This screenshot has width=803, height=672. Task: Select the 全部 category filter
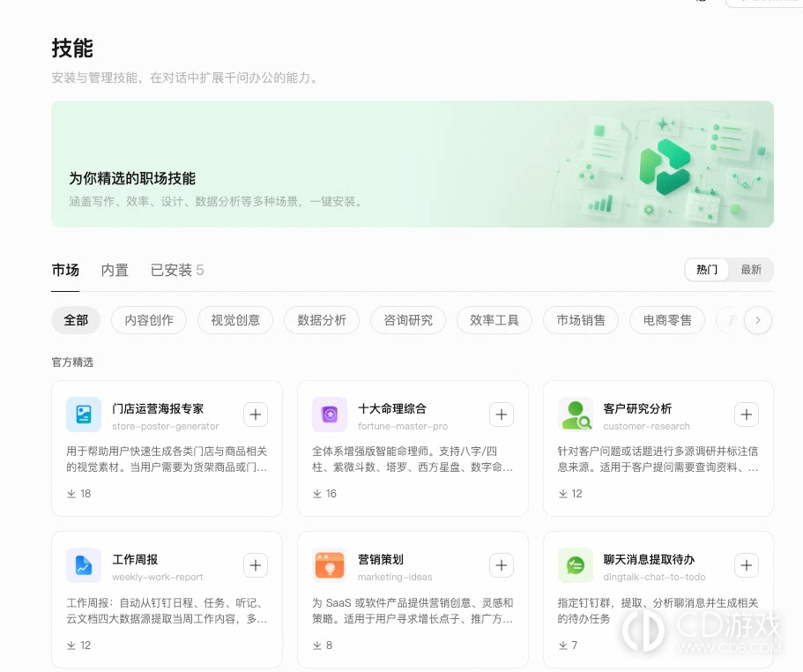76,320
